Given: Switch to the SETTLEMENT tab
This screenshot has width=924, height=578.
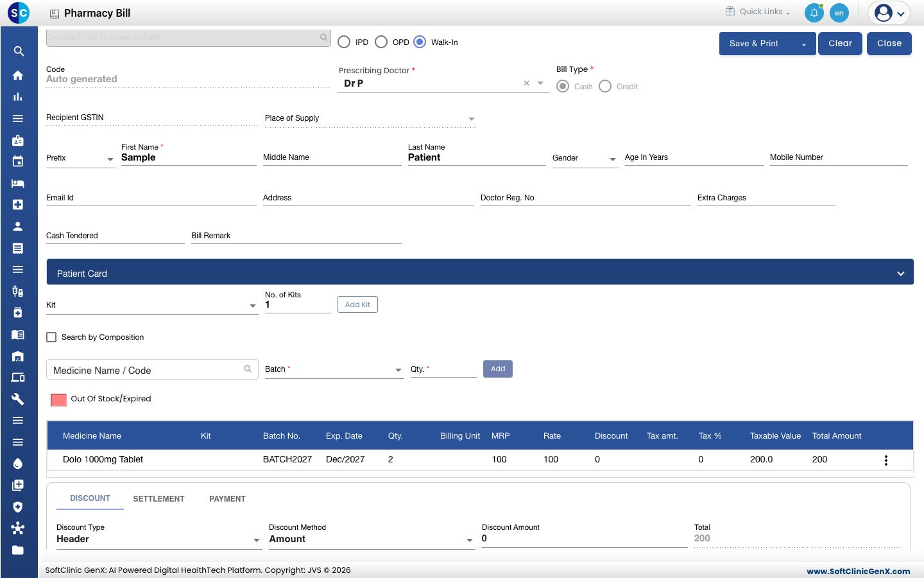Looking at the screenshot, I should [x=158, y=499].
